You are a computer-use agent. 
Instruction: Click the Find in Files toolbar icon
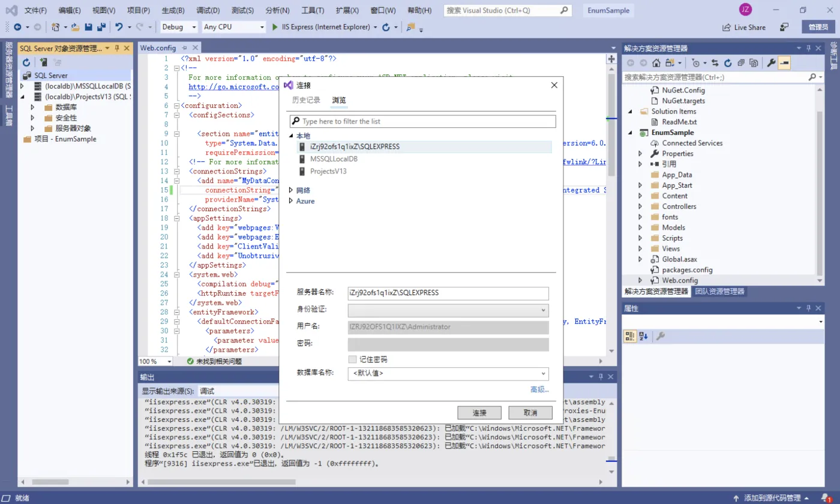411,27
